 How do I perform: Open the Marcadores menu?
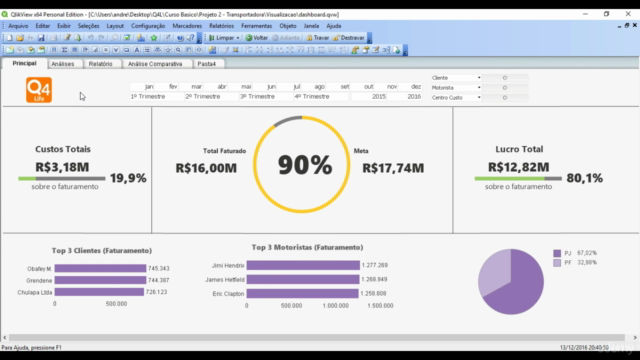187,26
